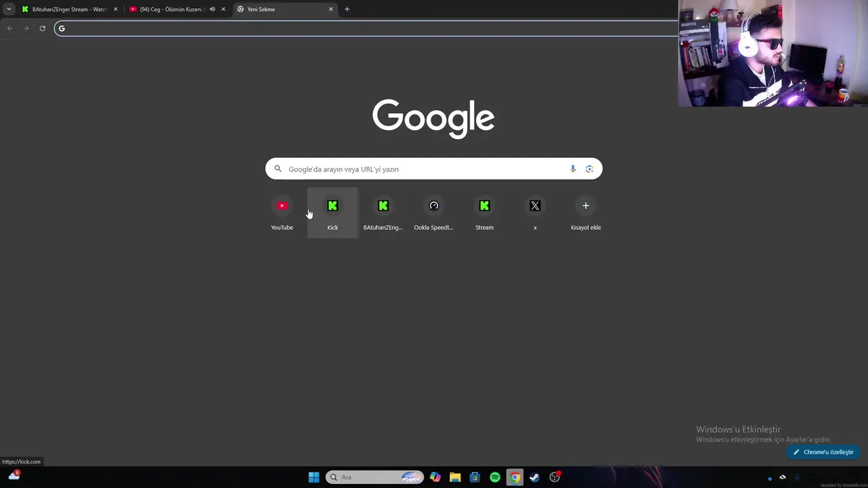Add a shortcut with Kısayol ekle
The height and width of the screenshot is (488, 868).
(586, 213)
